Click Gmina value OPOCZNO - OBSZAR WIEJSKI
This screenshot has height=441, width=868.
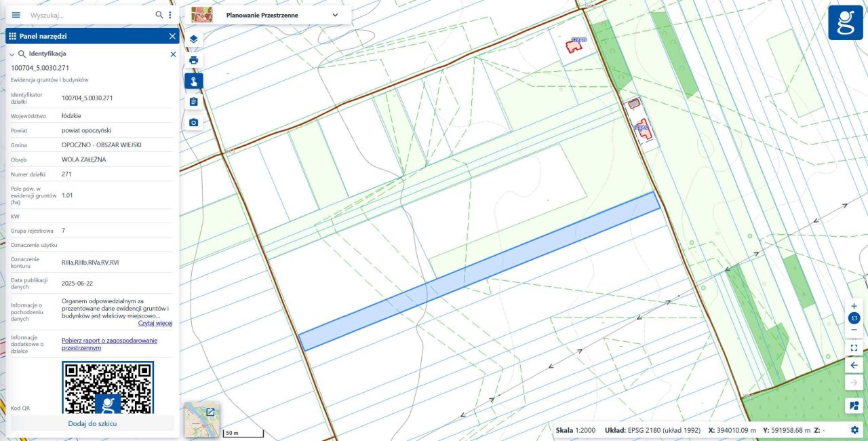click(102, 145)
